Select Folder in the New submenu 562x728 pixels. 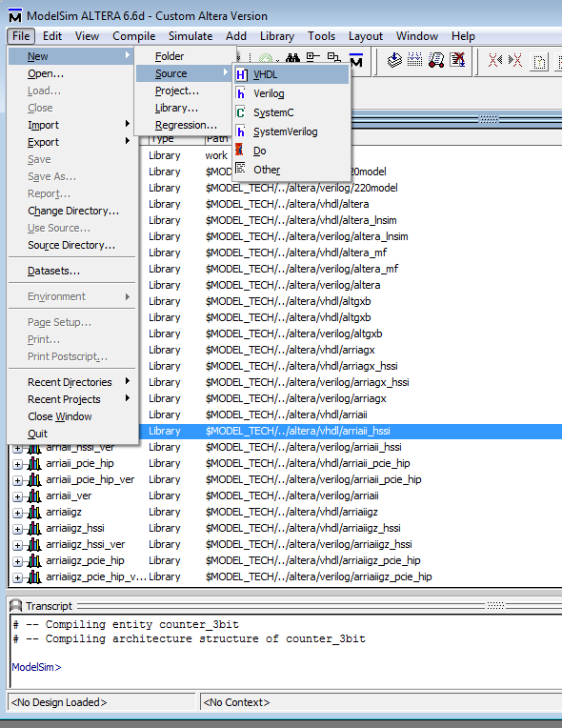tap(184, 56)
